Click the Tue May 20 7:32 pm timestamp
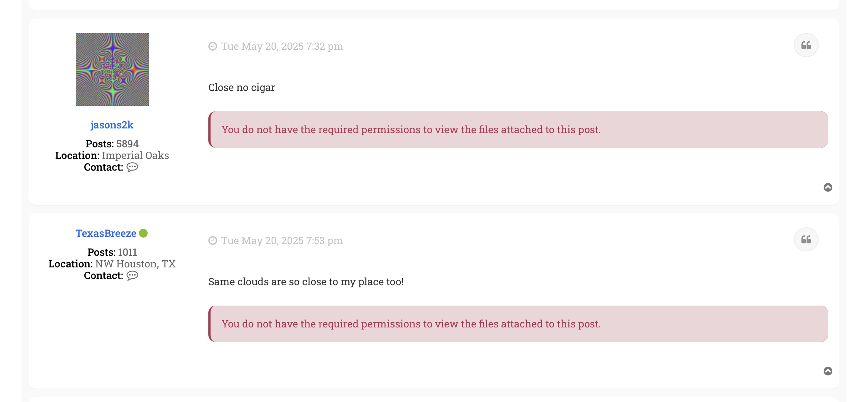The image size is (868, 402). pos(282,46)
